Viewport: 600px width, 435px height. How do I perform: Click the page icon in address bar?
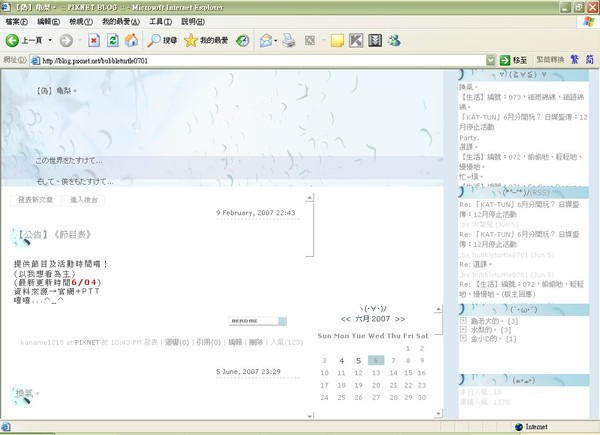(36, 60)
